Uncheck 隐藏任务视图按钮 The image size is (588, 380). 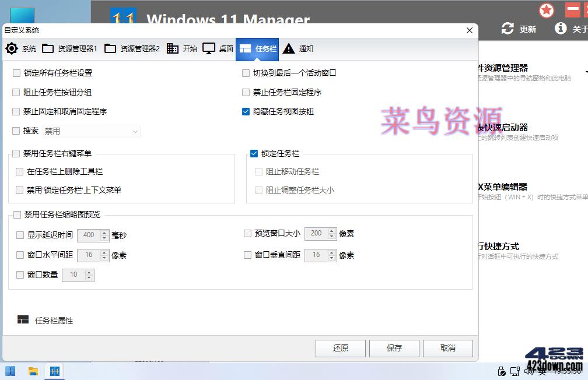[246, 111]
